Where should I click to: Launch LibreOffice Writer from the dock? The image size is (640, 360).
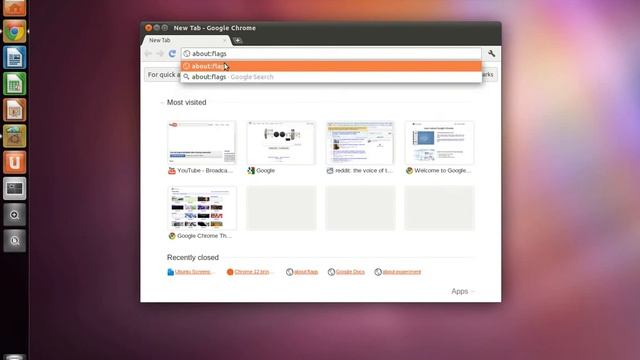coord(15,58)
